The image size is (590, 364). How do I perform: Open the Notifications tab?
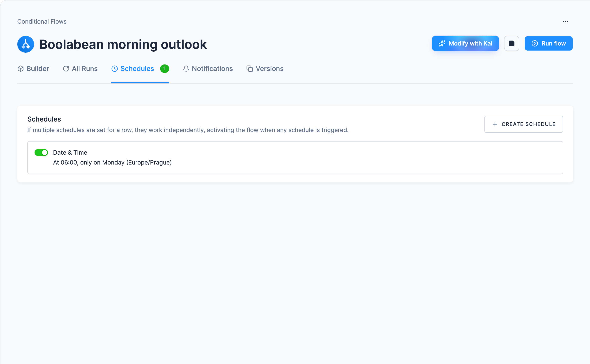[x=208, y=69]
